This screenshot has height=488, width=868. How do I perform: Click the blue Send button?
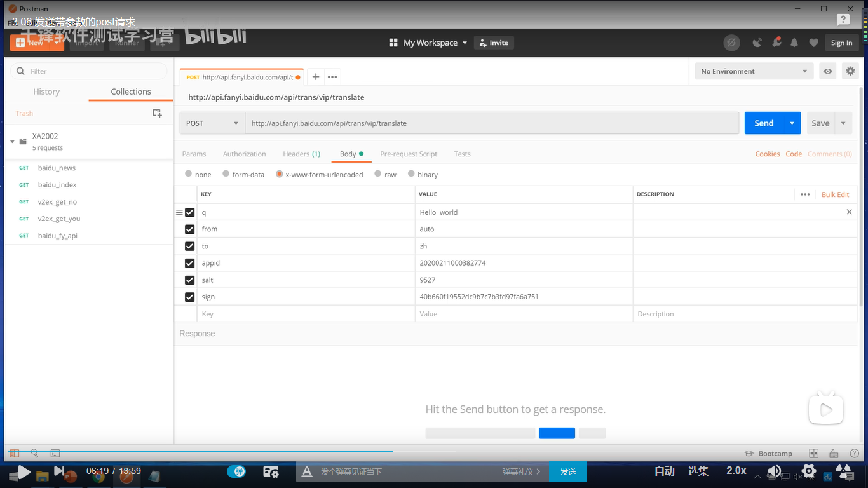[x=764, y=123]
